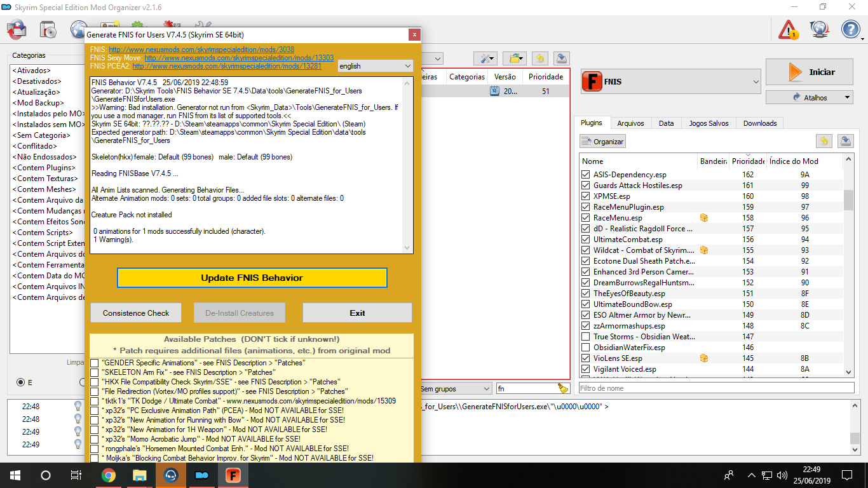
Task: Open Cortana search circle in taskbar
Action: tap(46, 475)
